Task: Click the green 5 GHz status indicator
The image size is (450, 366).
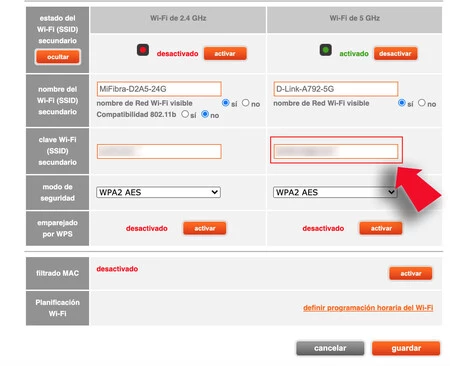Action: pos(326,50)
